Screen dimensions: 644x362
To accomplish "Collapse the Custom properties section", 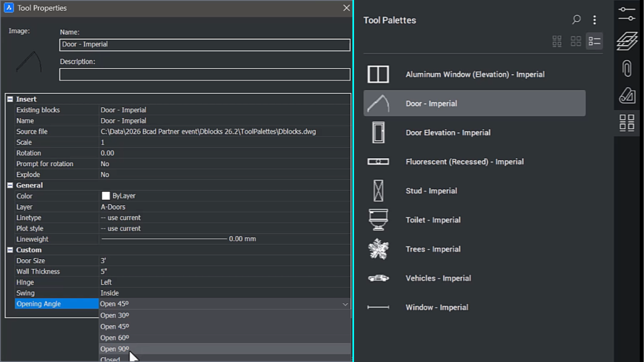I will [x=11, y=249].
